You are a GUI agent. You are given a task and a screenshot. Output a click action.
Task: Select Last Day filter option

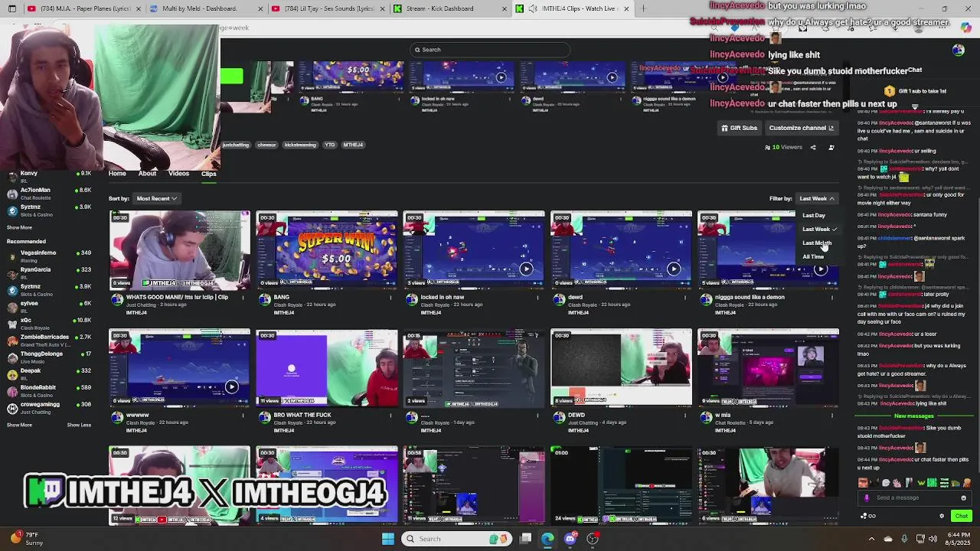[x=814, y=216]
